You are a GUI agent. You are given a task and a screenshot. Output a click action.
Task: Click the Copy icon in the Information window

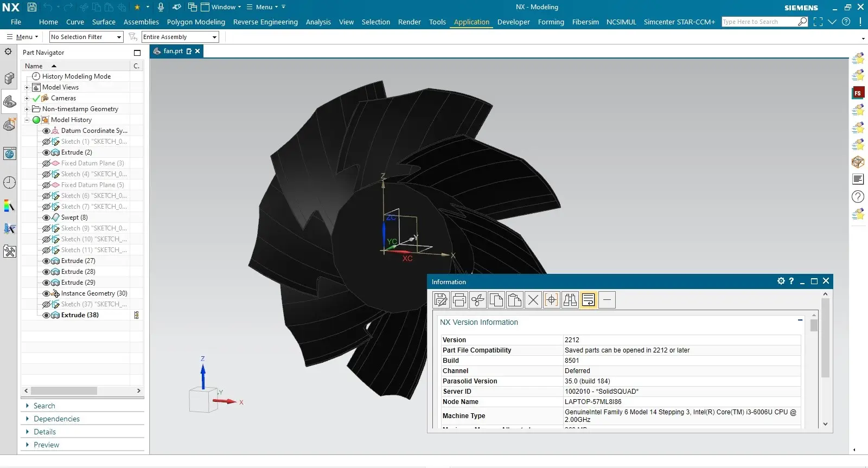[496, 300]
